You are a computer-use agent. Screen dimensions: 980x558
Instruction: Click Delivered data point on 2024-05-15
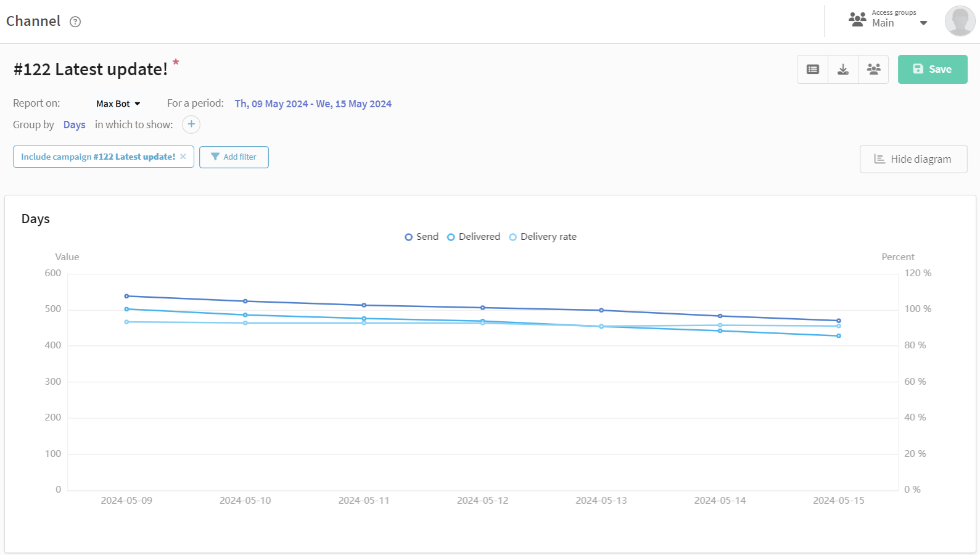(x=839, y=336)
